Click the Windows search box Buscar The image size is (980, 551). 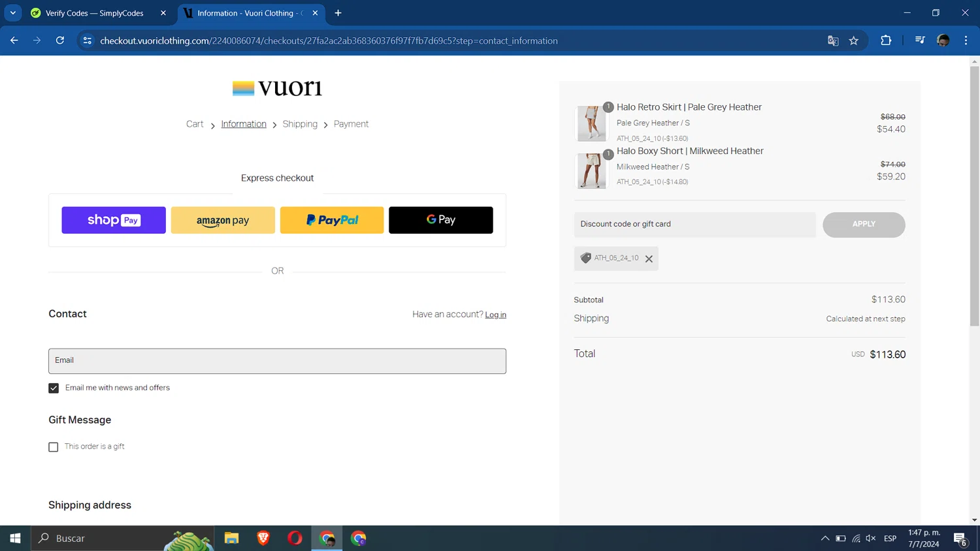pyautogui.click(x=124, y=538)
